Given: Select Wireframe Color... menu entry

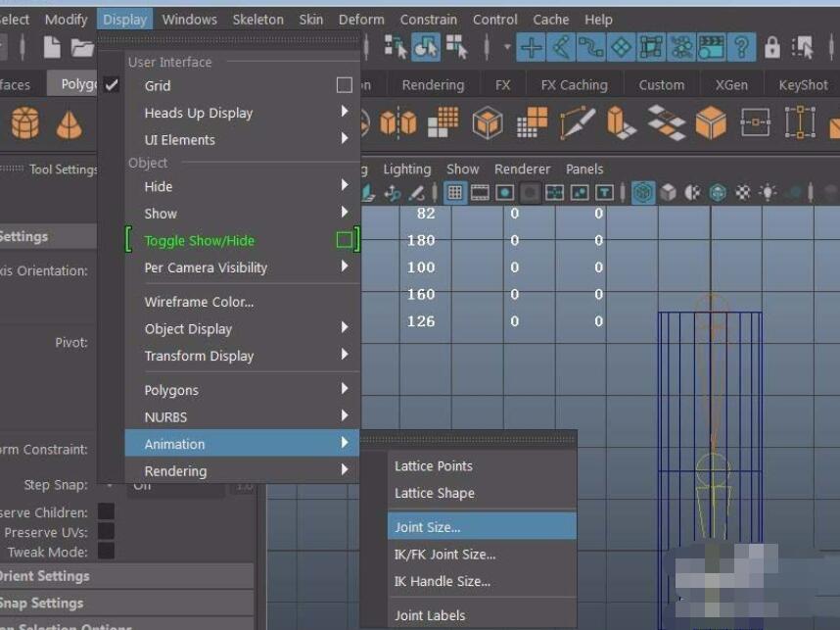Looking at the screenshot, I should click(x=199, y=302).
